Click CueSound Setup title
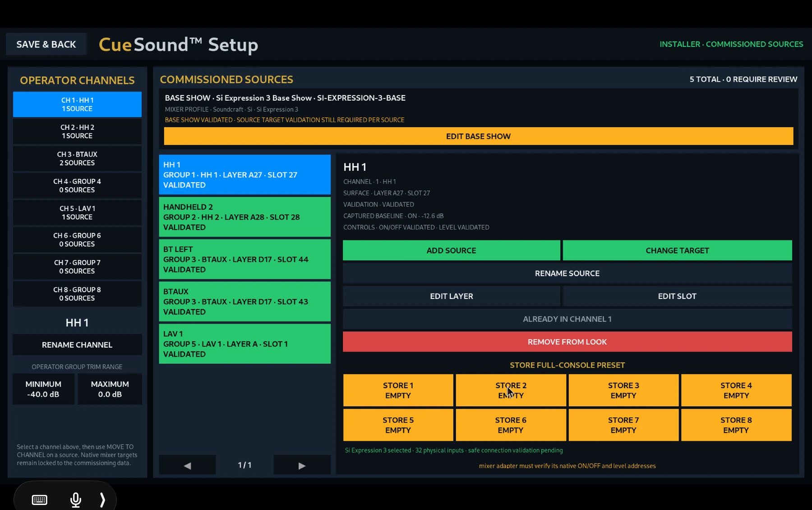The image size is (812, 510). coord(178,44)
